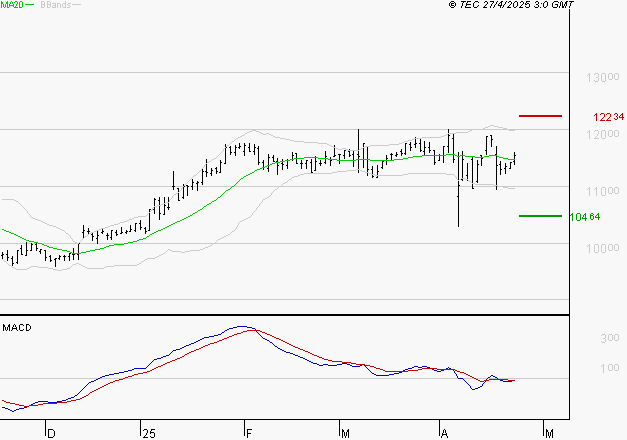The height and width of the screenshot is (440, 627).
Task: Click the MACD panel title
Action: (x=18, y=327)
